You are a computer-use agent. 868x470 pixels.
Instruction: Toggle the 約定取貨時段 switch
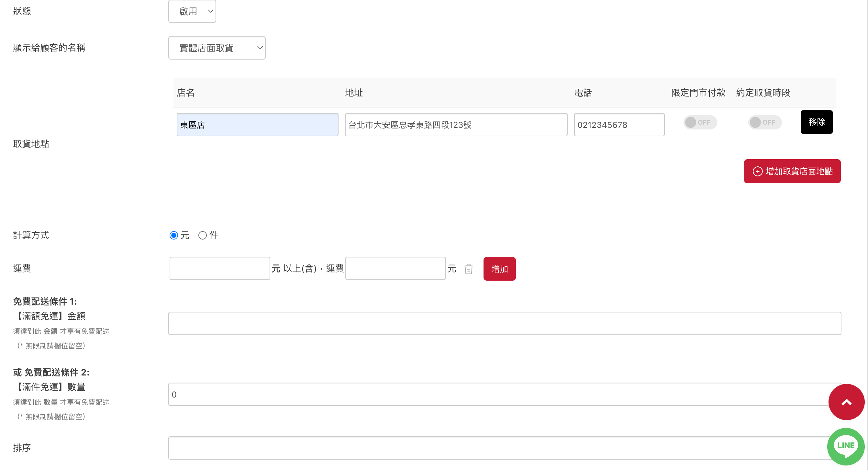(764, 122)
